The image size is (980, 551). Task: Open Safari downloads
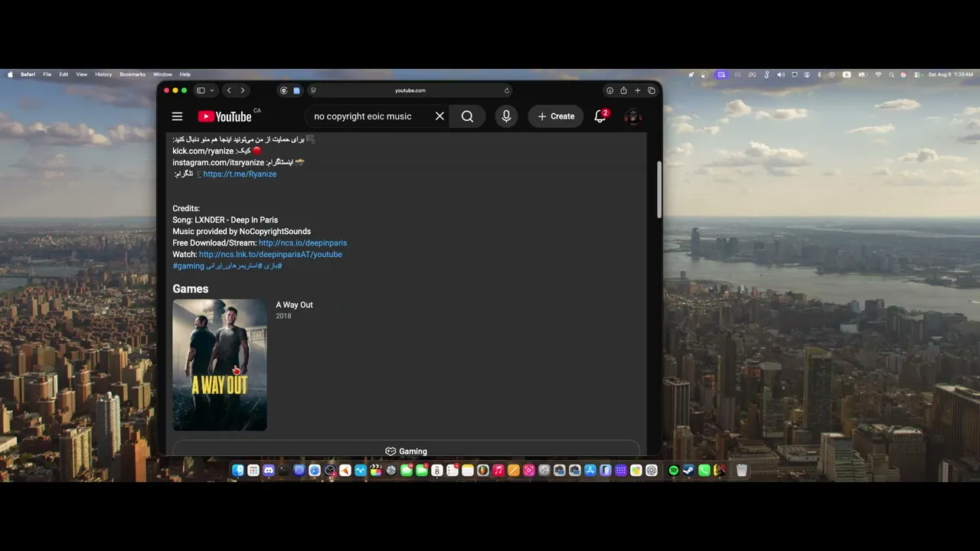pos(609,90)
